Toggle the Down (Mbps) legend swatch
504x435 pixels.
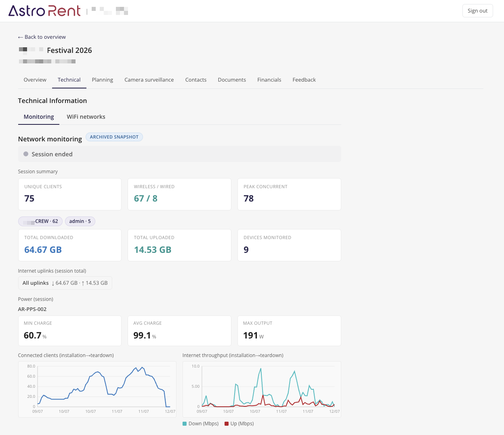[x=185, y=424]
